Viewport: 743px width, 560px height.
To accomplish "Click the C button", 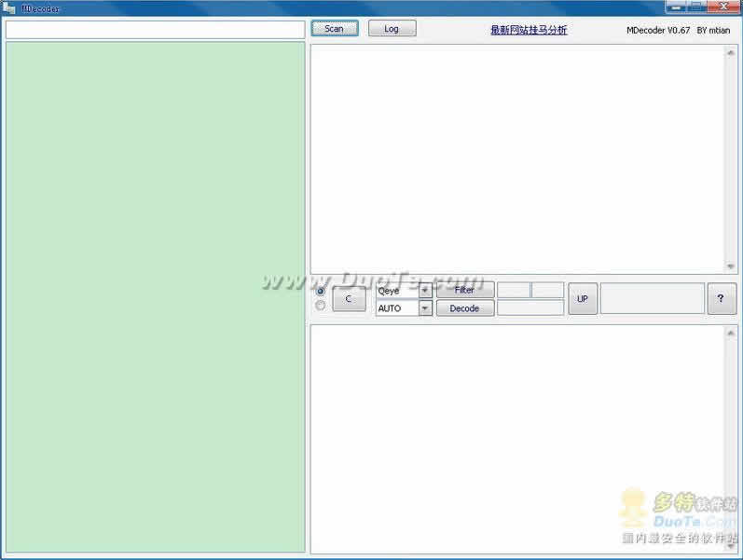I will tap(349, 298).
